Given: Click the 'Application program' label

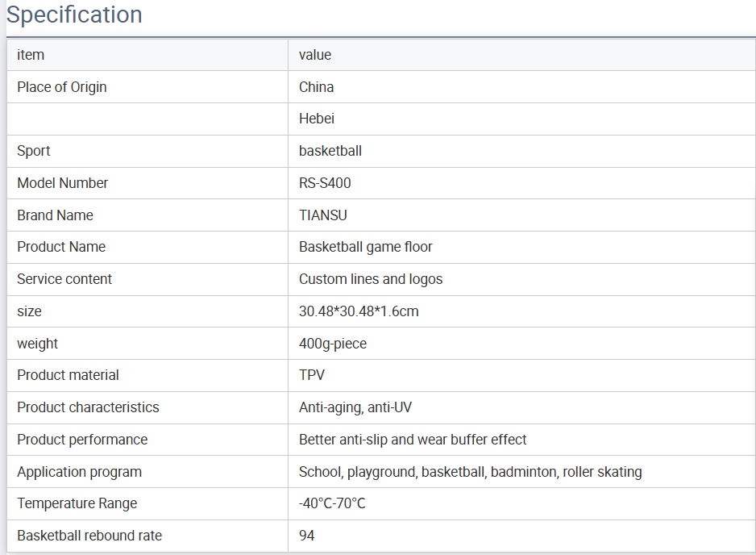Looking at the screenshot, I should click(80, 472).
